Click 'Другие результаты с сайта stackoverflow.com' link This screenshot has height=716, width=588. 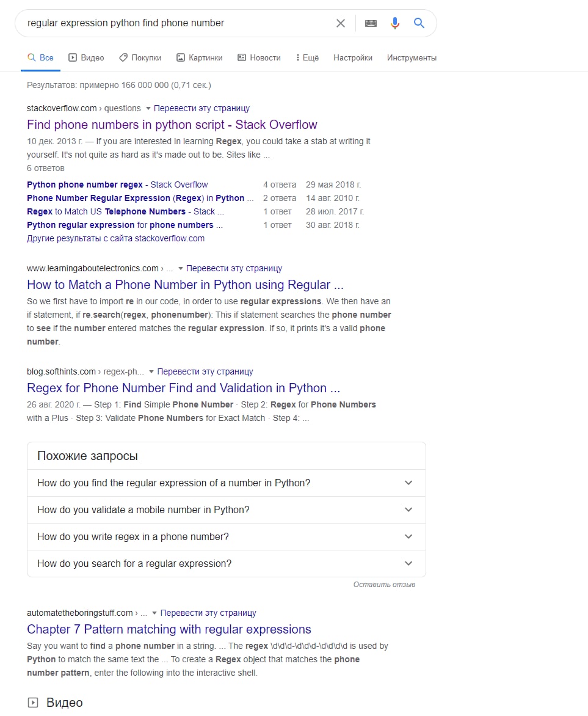[x=115, y=238]
